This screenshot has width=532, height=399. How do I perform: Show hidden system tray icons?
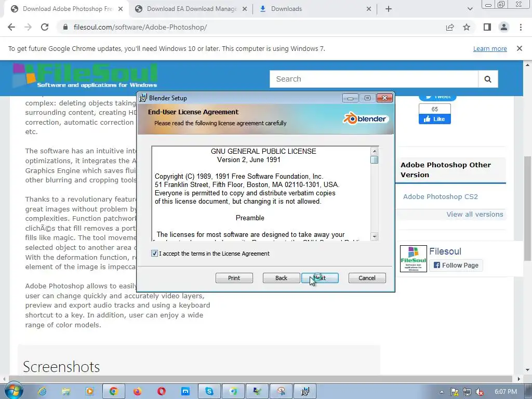pos(442,392)
